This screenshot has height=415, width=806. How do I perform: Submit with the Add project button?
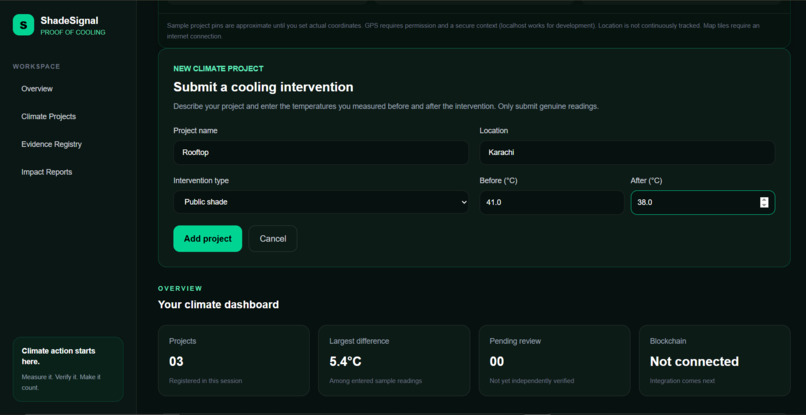click(208, 239)
